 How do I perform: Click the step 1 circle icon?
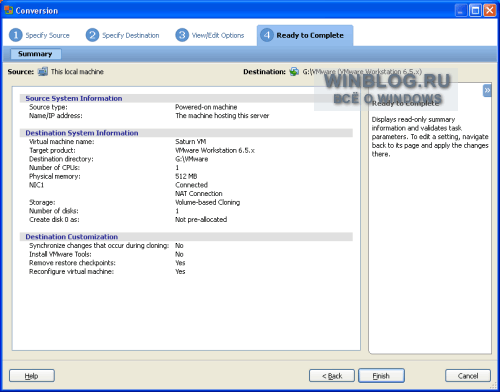pos(15,35)
